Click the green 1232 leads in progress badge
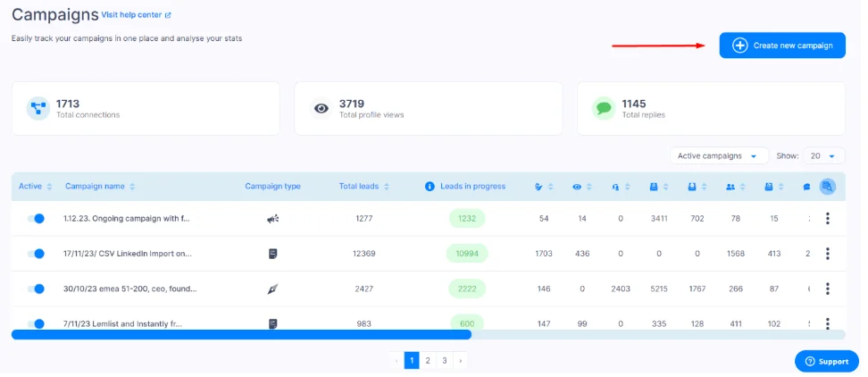 click(x=467, y=219)
